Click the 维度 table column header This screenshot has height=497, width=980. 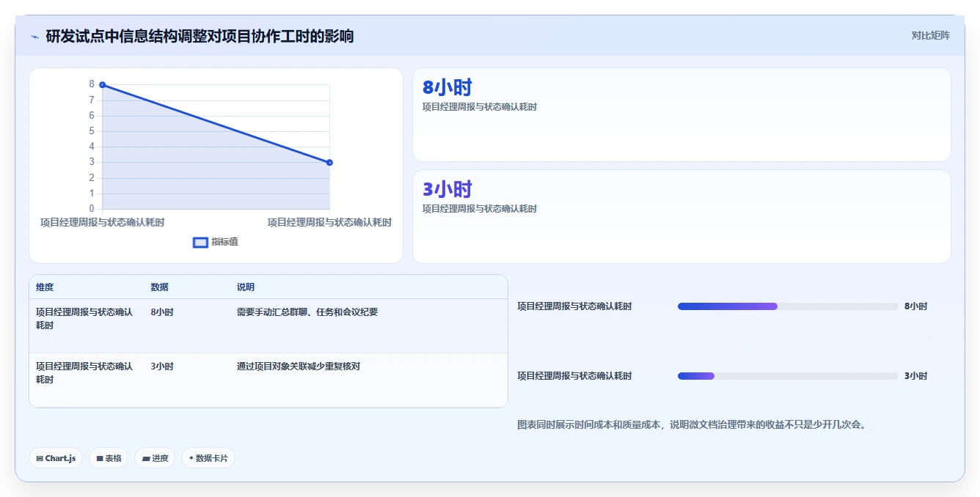click(45, 287)
